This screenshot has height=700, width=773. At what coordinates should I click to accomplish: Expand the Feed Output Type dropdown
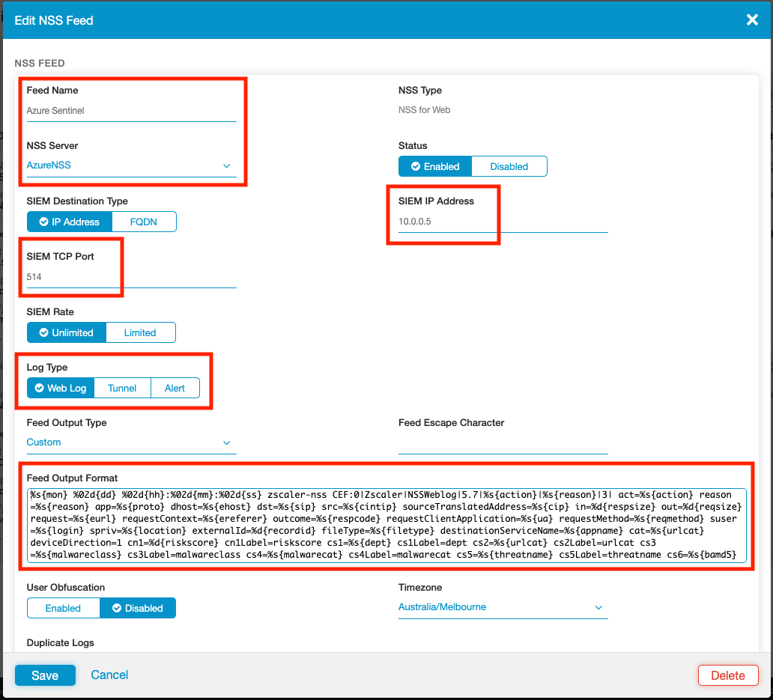(x=131, y=442)
